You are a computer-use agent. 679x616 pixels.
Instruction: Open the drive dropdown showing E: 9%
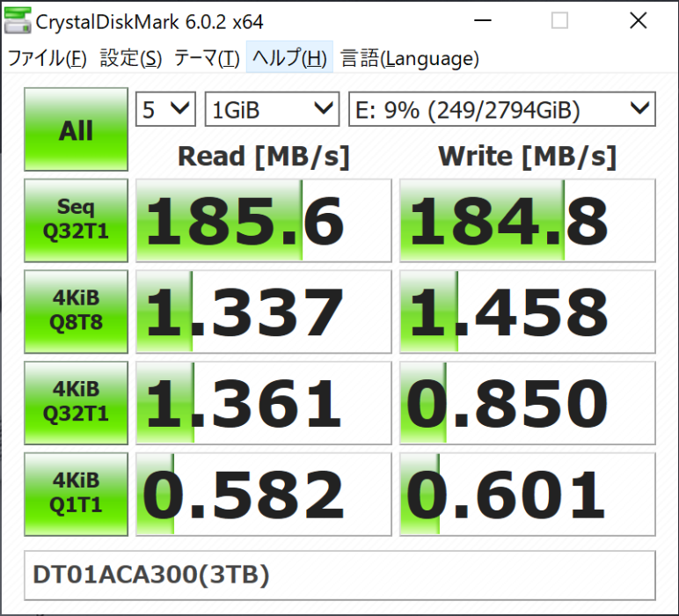(502, 109)
